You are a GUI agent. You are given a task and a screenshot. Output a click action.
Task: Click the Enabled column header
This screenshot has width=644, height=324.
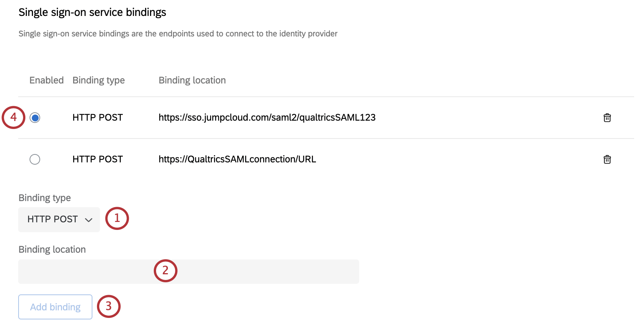point(46,80)
